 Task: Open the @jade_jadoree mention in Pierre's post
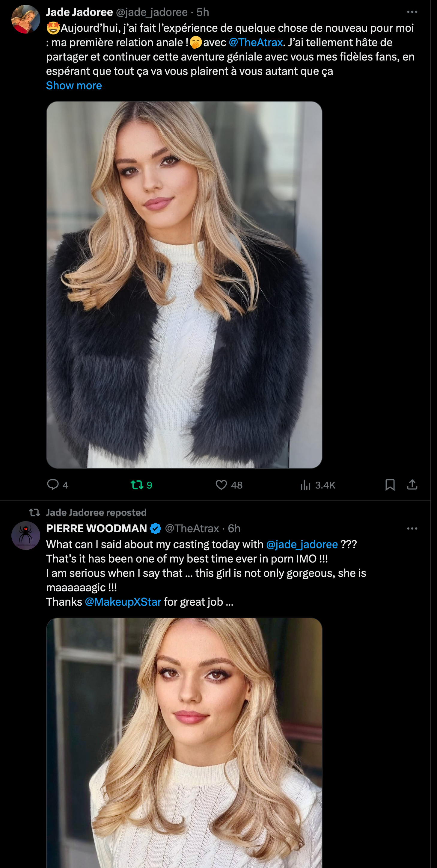click(302, 544)
